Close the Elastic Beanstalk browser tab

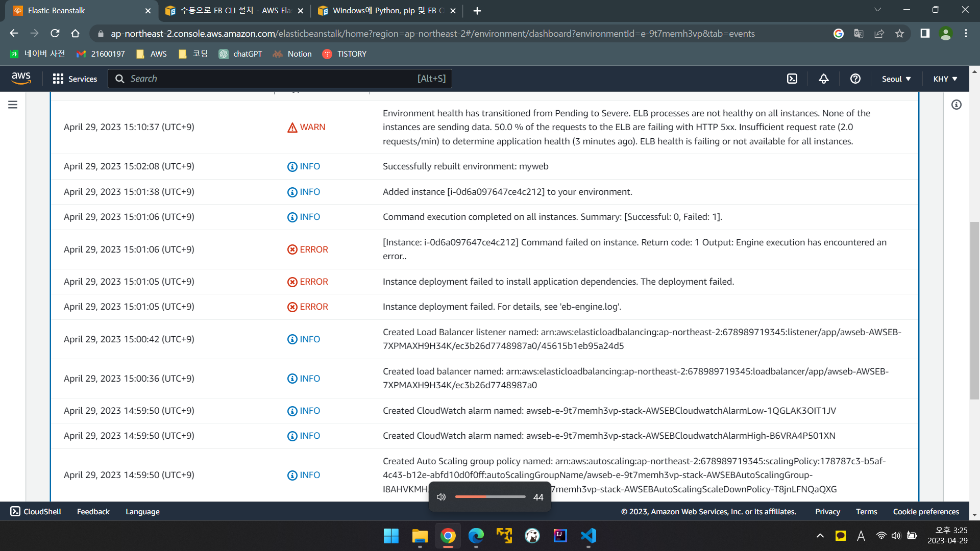click(148, 11)
